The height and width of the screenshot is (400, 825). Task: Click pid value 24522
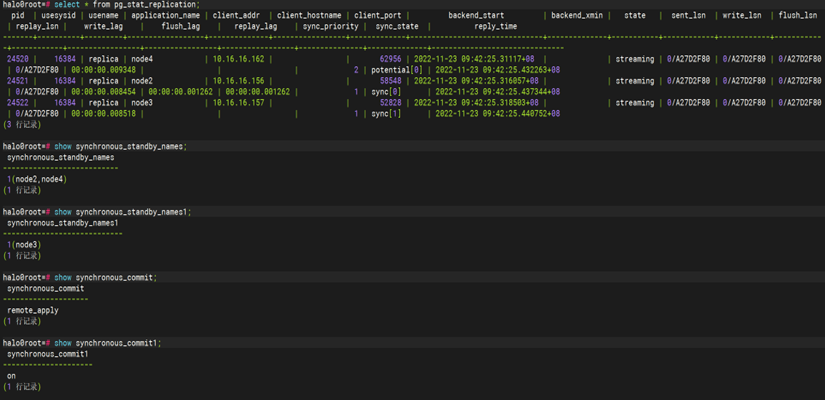pyautogui.click(x=18, y=103)
